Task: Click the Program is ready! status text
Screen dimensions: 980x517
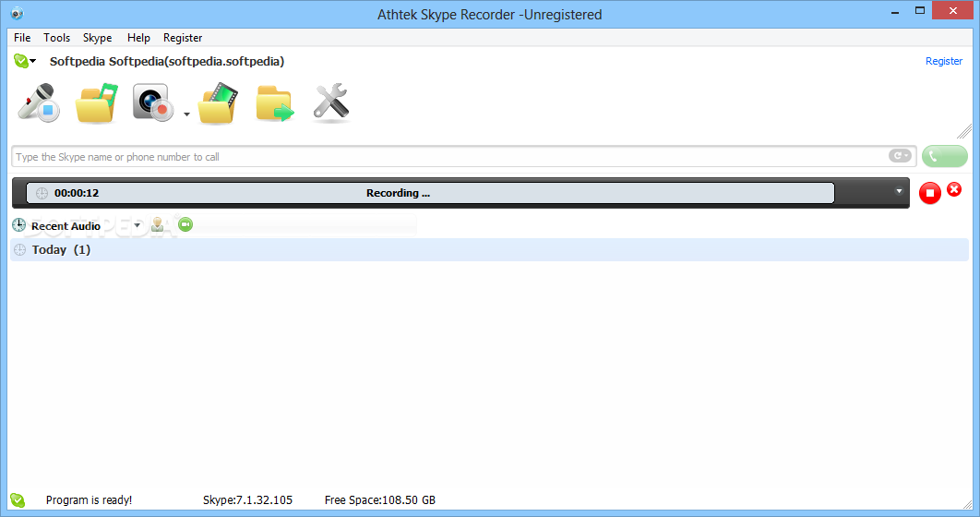Action: 89,500
